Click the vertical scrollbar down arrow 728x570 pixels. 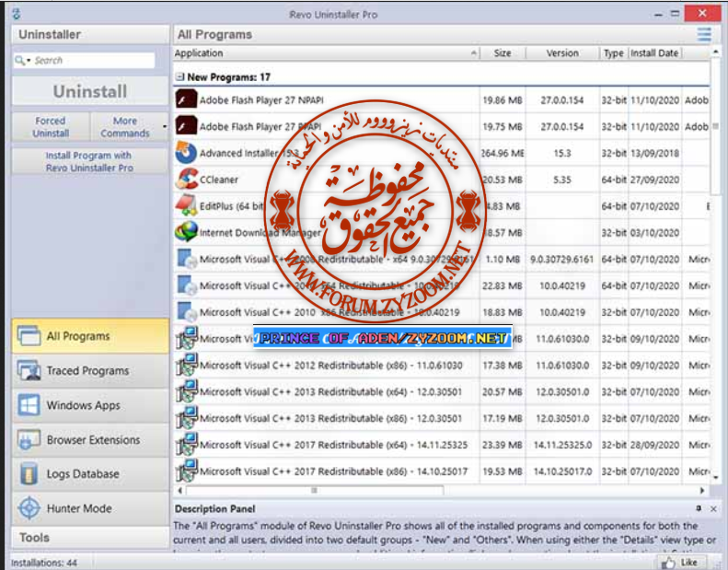click(715, 478)
